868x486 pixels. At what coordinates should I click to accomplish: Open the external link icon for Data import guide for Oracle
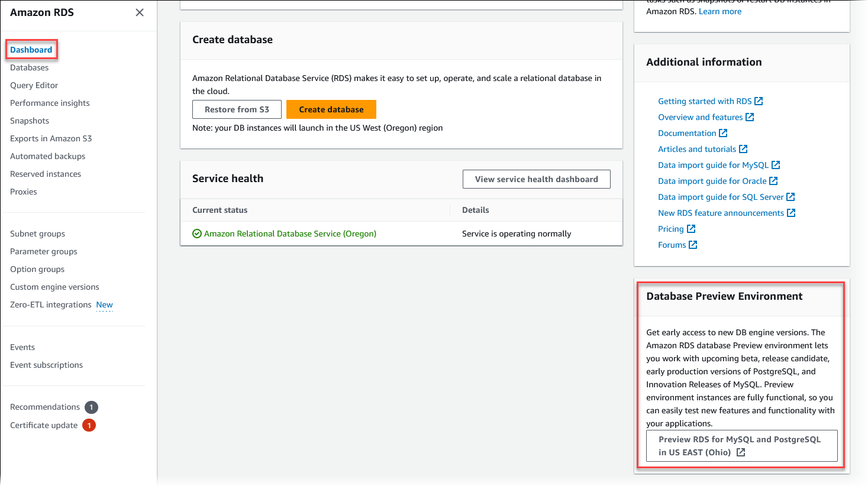pos(773,181)
